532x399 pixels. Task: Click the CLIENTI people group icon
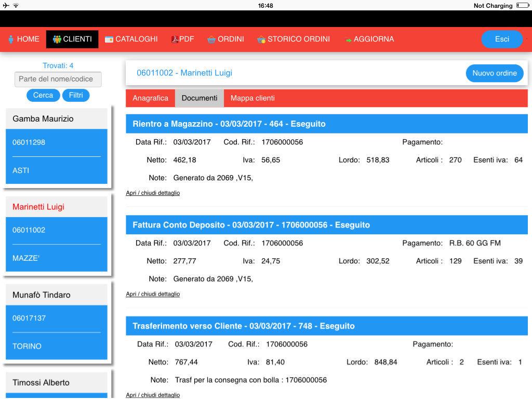[57, 39]
